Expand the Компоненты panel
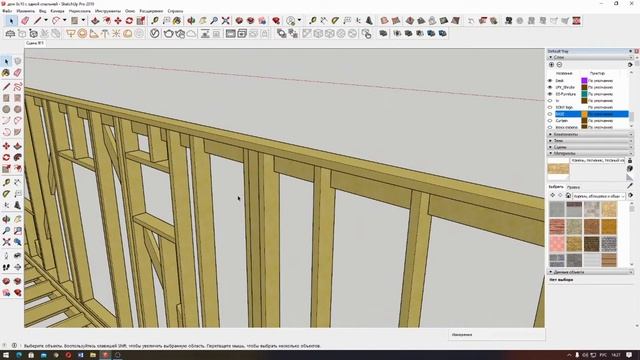The image size is (640, 360). pos(590,134)
